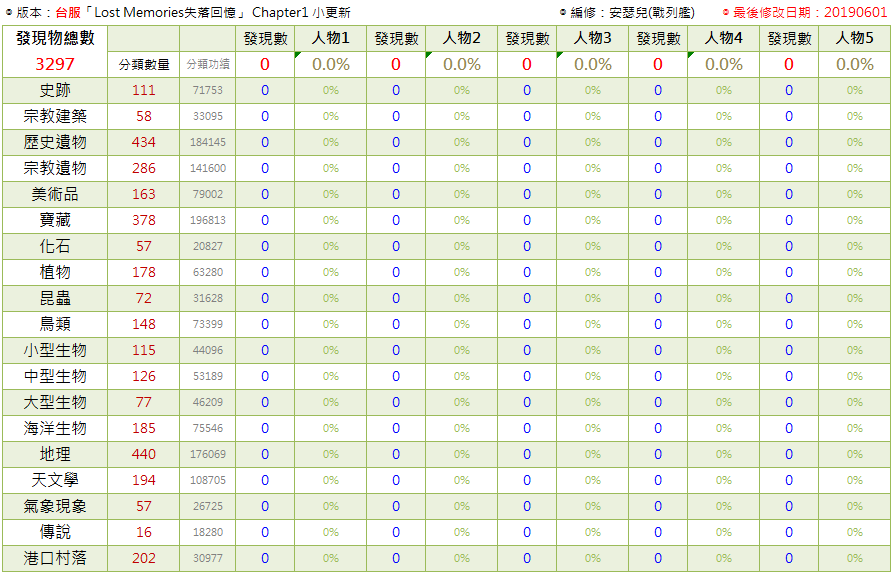Select the 人物2 header cell
Viewport: 893px width, 574px height.
coord(461,39)
